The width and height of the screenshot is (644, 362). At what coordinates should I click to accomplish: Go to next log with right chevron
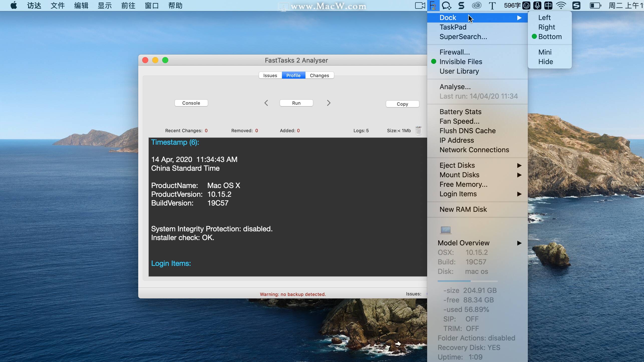coord(329,103)
